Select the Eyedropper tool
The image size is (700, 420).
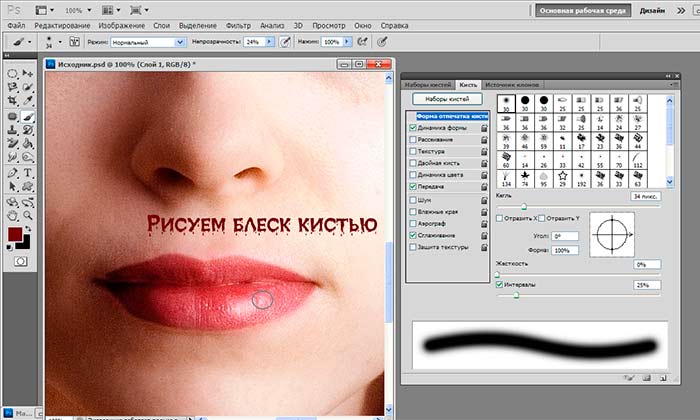pyautogui.click(x=28, y=100)
